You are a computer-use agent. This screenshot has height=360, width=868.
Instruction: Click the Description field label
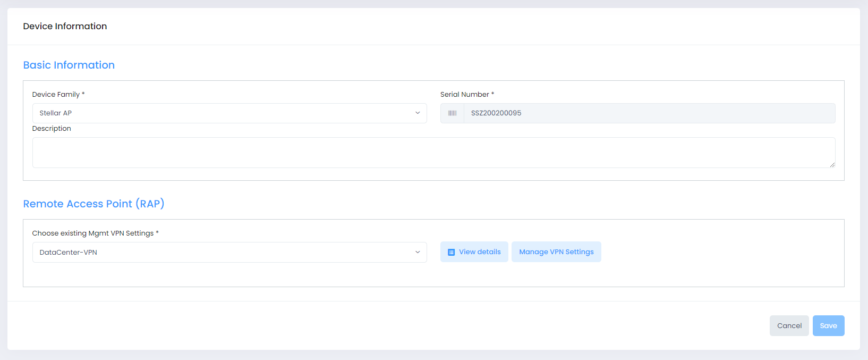52,128
